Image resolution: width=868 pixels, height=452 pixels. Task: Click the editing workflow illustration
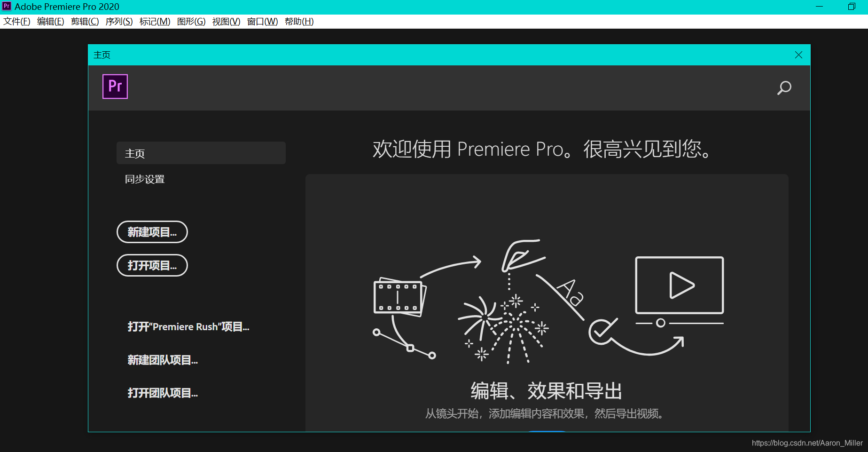coord(548,301)
